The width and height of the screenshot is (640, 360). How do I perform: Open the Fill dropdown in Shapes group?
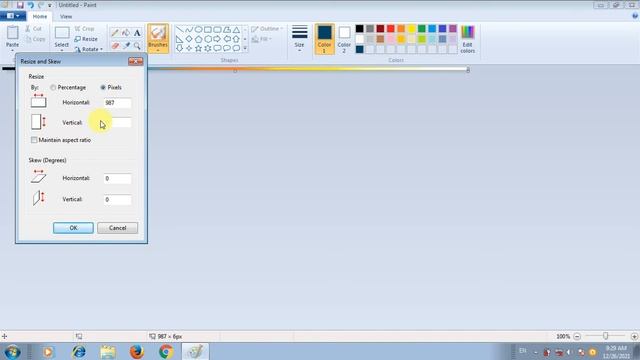(x=261, y=39)
